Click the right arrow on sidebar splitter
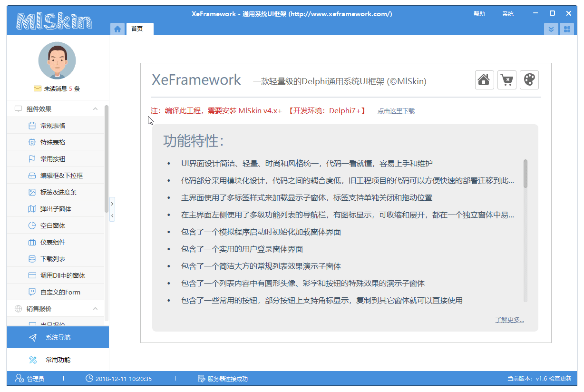Viewport: 584px width, 392px height. point(112,204)
